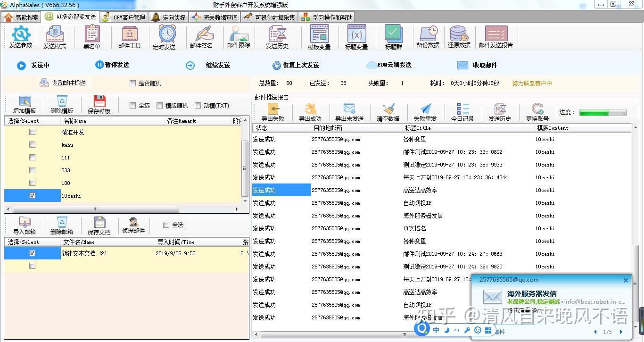This screenshot has width=644, height=342.
Task: Click the 暂停发送 pause button
Action: pos(112,65)
